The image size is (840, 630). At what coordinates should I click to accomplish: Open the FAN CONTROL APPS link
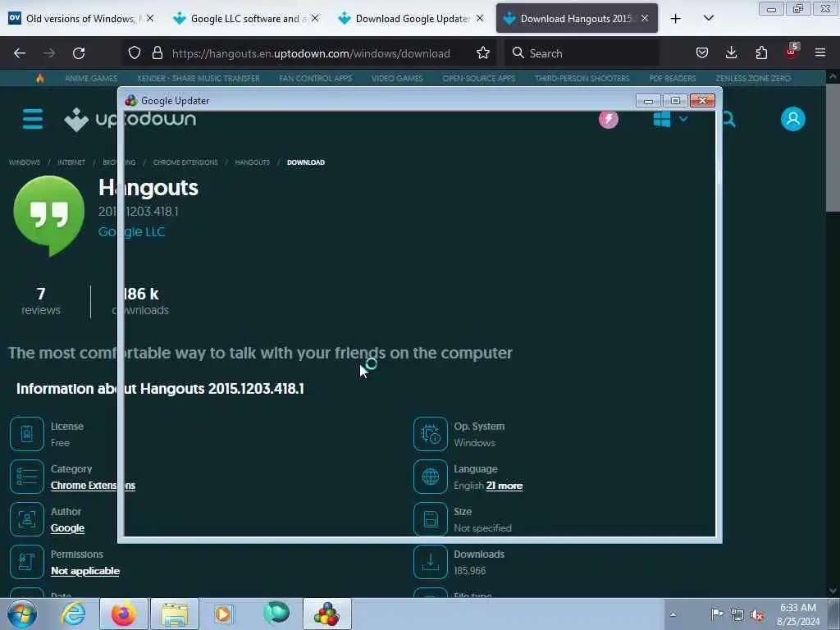tap(316, 78)
